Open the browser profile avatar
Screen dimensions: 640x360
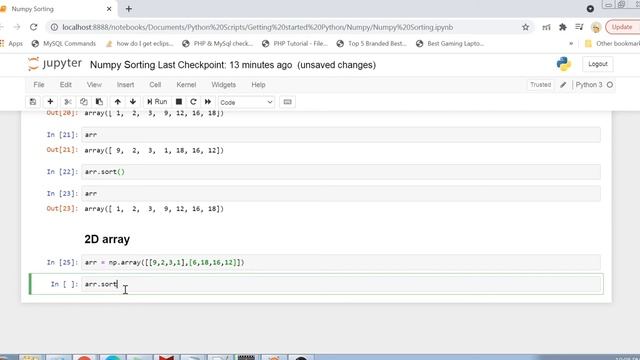(x=596, y=27)
